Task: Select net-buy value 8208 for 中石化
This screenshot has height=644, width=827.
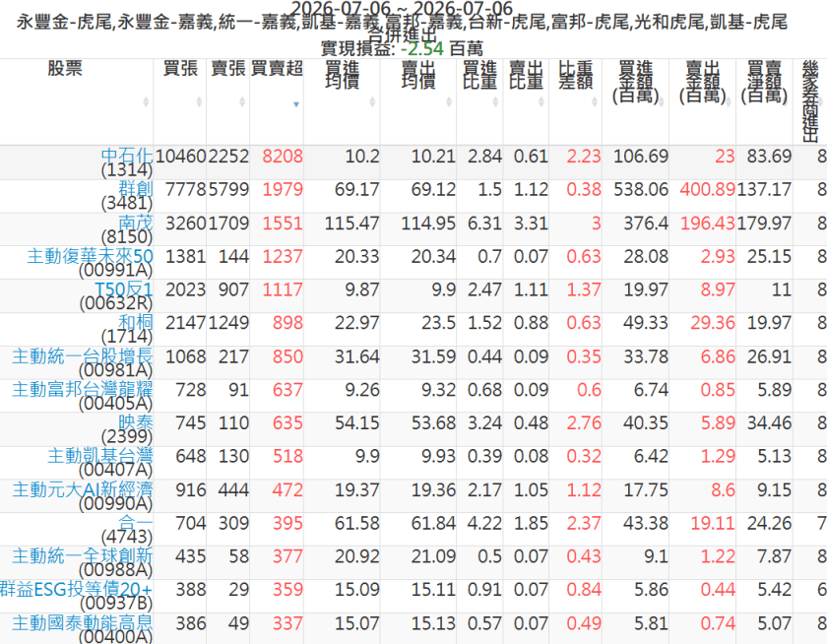Action: [x=283, y=157]
